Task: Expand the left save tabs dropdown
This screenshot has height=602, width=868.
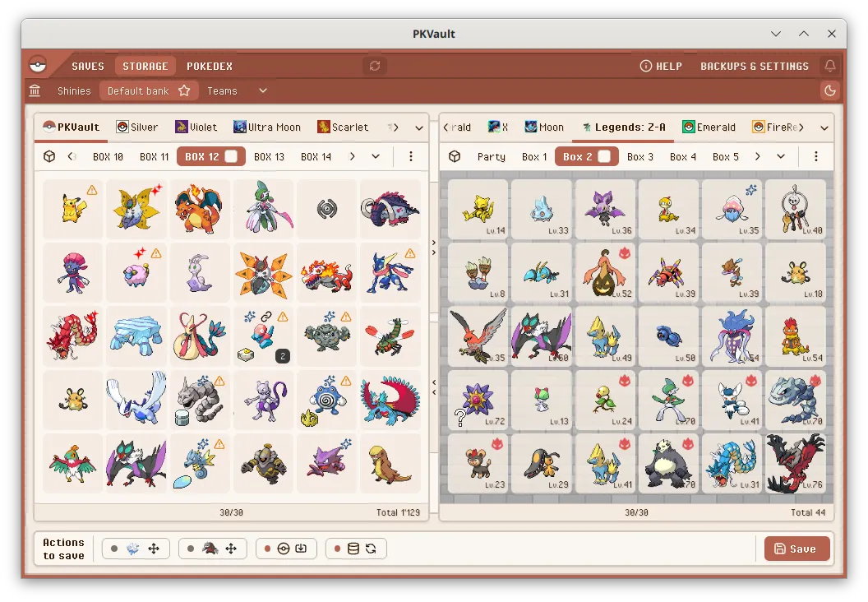Action: pyautogui.click(x=419, y=128)
